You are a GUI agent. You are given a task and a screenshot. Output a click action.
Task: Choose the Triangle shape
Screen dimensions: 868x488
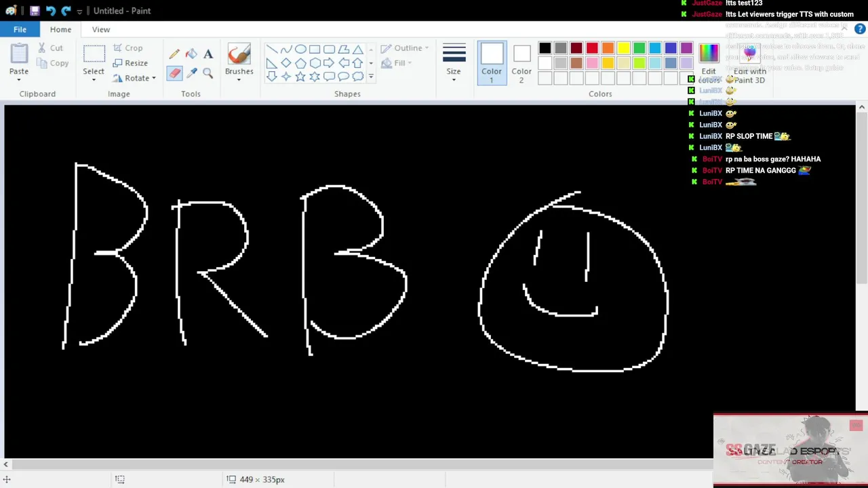[x=357, y=49]
